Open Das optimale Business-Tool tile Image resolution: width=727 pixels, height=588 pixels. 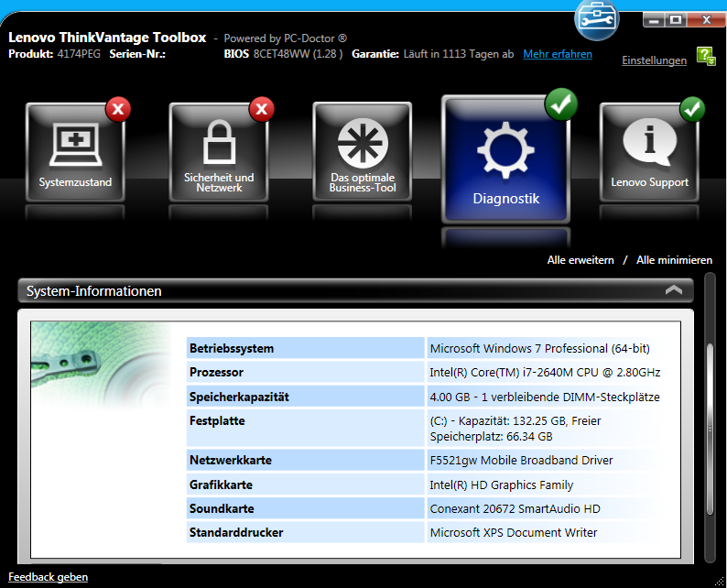tap(362, 152)
